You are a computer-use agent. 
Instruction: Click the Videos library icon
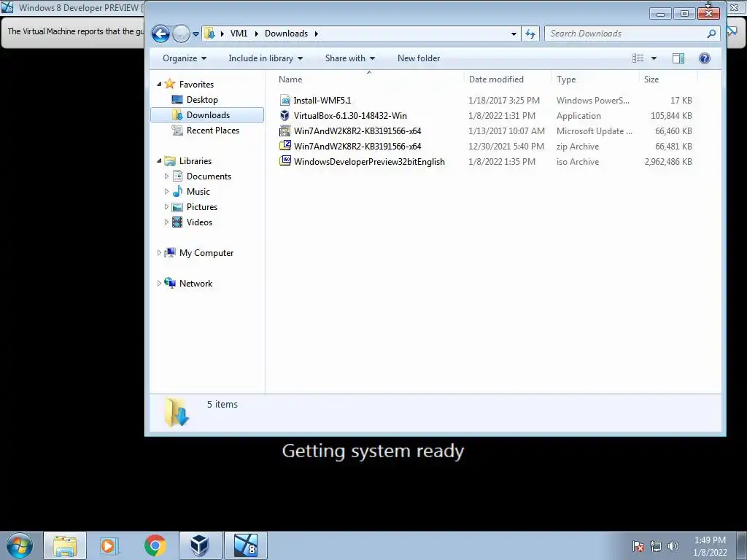tap(177, 222)
